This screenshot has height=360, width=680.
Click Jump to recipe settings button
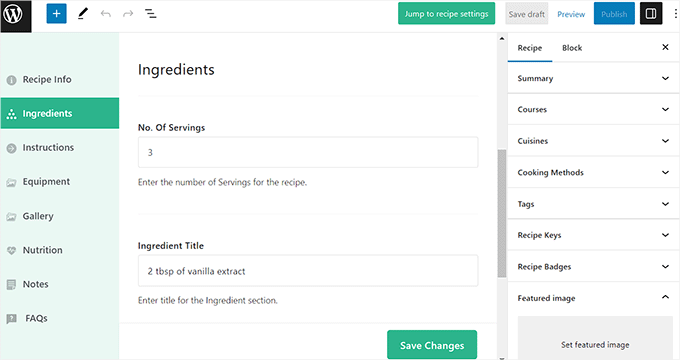point(447,14)
